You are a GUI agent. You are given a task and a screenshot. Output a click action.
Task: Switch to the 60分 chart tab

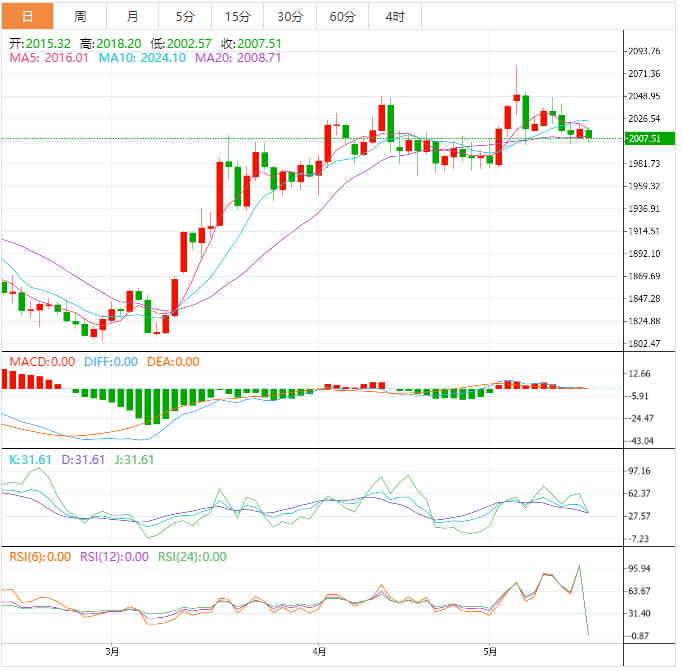tap(342, 16)
